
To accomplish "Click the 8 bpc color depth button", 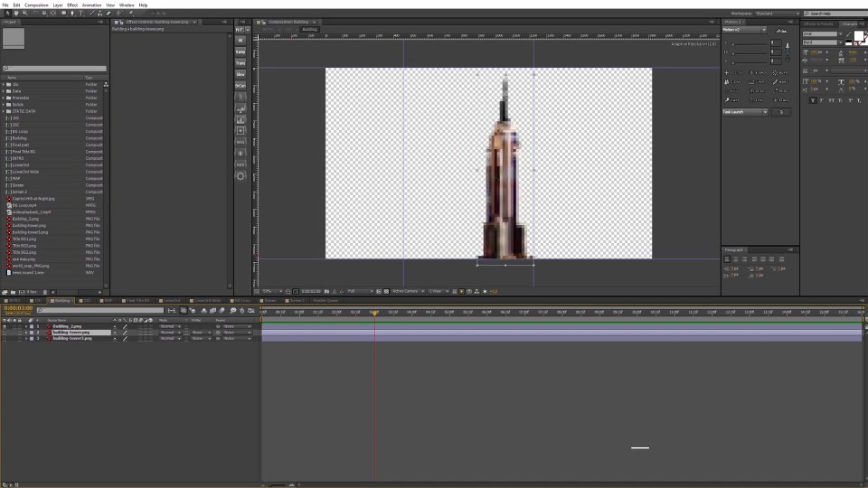I will pyautogui.click(x=32, y=292).
